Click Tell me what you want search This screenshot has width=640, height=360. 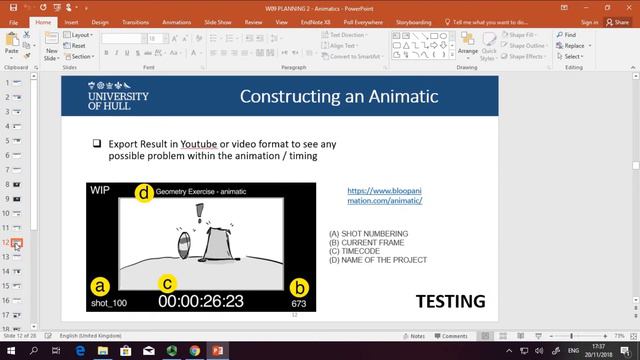487,22
